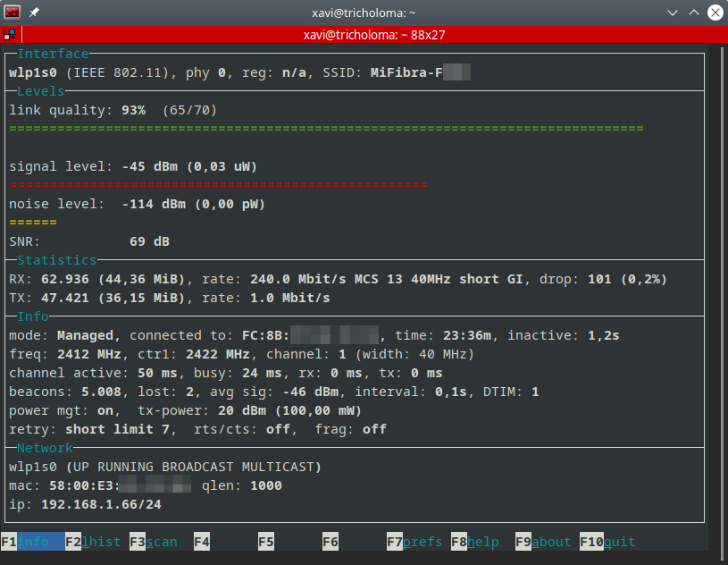The height and width of the screenshot is (565, 728).
Task: Open F7 prefs menu
Action: (414, 542)
